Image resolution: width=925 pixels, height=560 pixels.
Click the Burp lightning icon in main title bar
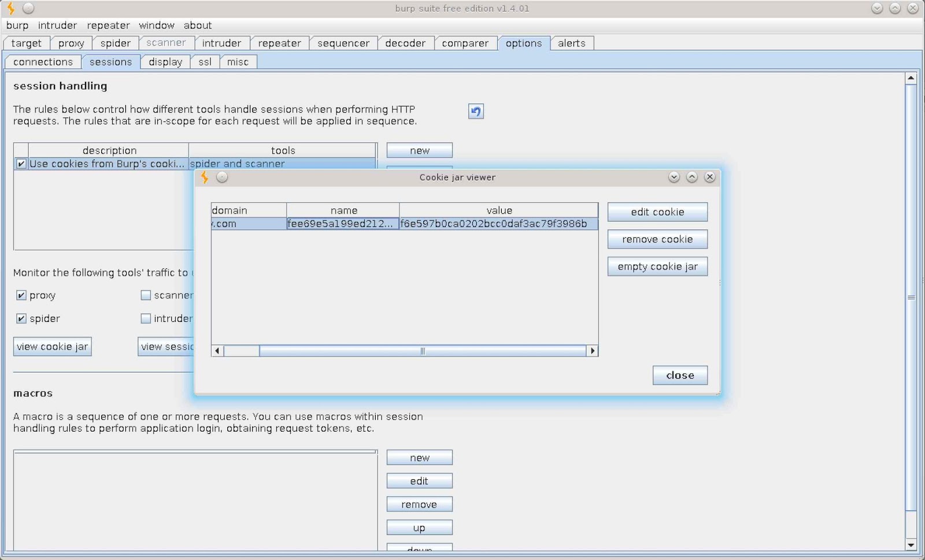(10, 8)
